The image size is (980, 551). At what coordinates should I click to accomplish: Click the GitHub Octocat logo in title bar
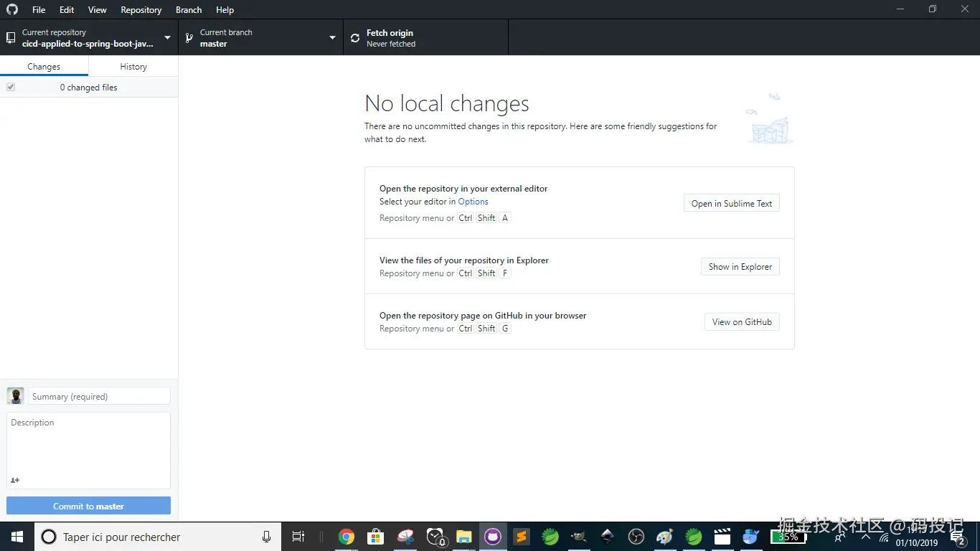point(11,9)
